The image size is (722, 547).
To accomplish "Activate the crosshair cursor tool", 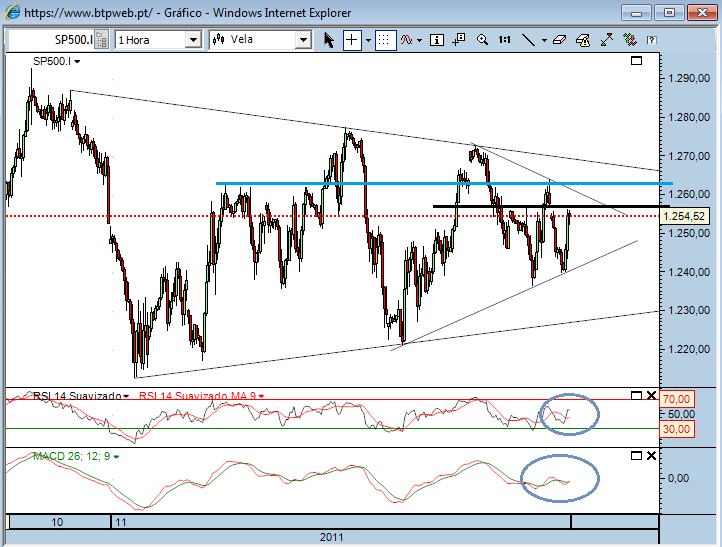I will (352, 40).
